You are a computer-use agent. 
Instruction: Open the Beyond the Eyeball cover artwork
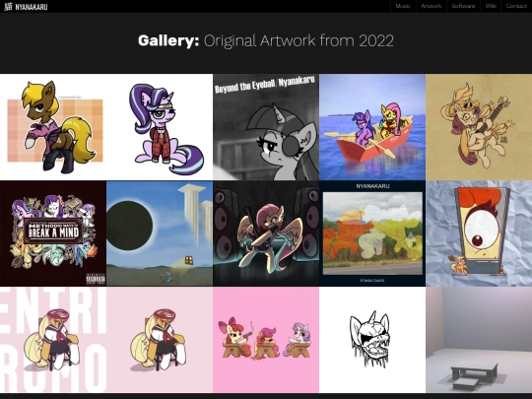(266, 127)
